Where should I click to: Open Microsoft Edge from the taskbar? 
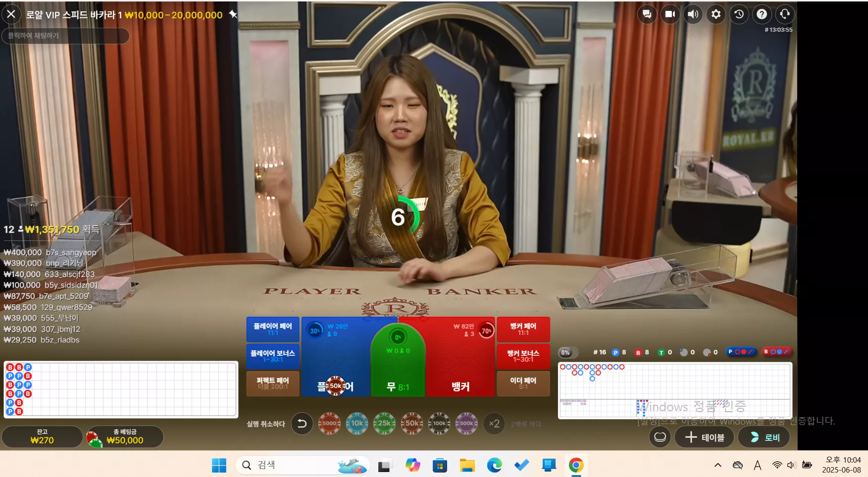[494, 465]
